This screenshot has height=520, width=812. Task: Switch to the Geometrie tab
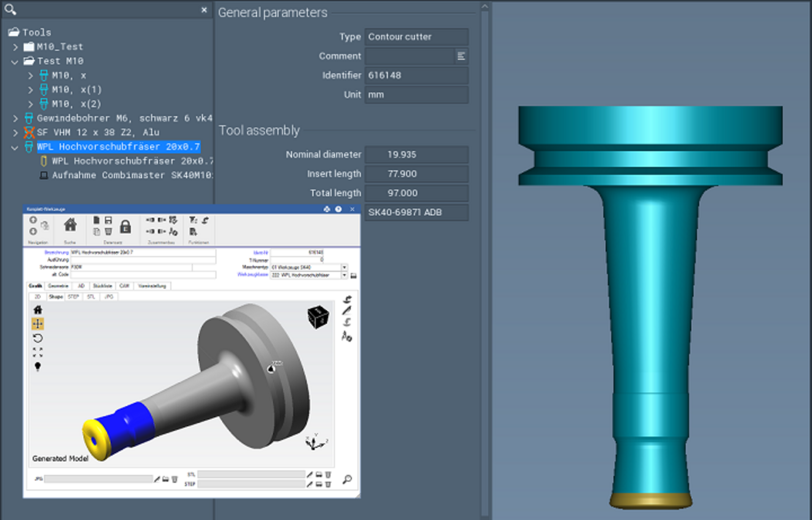coord(58,286)
